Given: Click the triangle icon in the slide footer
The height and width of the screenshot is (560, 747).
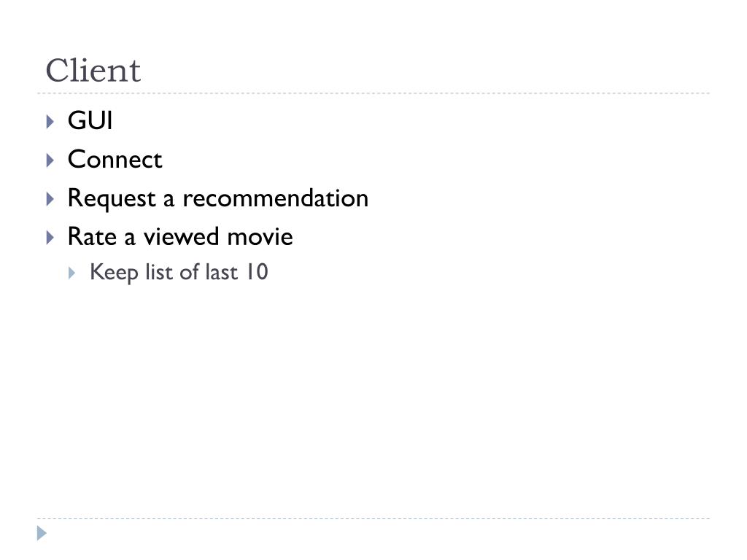Looking at the screenshot, I should pyautogui.click(x=42, y=533).
